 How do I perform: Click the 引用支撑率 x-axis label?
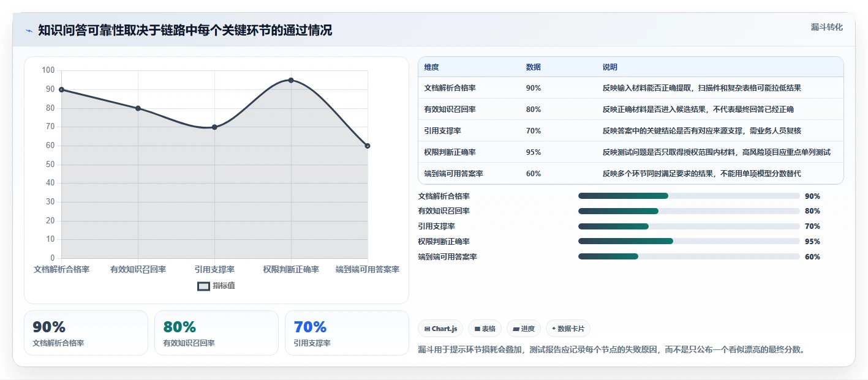pyautogui.click(x=214, y=269)
